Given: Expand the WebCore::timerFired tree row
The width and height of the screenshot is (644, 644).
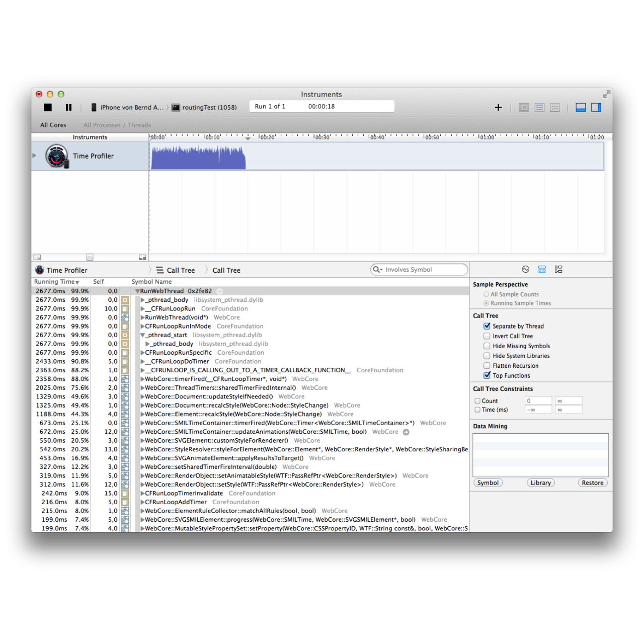Looking at the screenshot, I should click(x=142, y=379).
